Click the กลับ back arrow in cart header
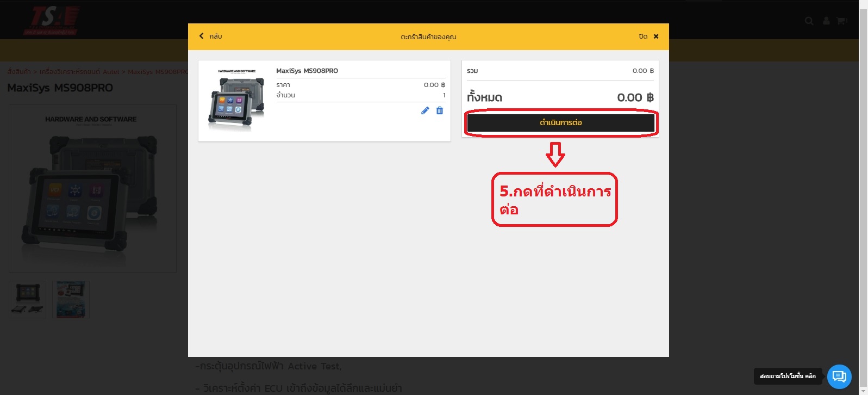This screenshot has width=868, height=395. click(x=210, y=36)
